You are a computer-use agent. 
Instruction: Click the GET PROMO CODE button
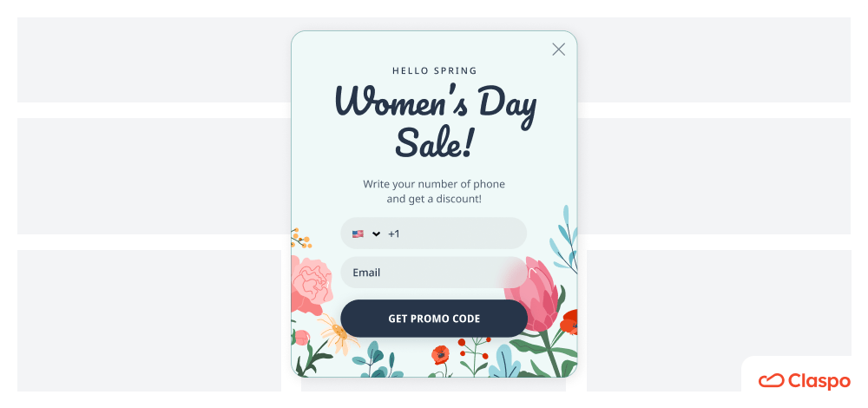click(433, 319)
